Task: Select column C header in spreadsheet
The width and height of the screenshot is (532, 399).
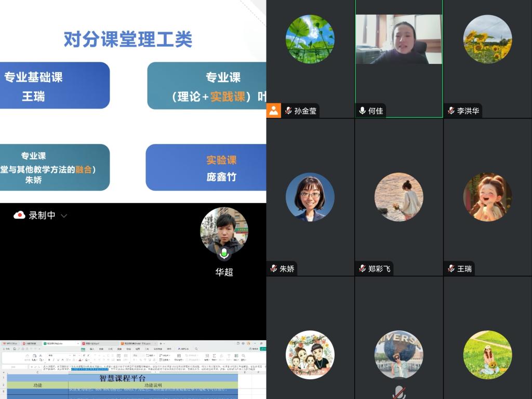Action: (x=37, y=372)
